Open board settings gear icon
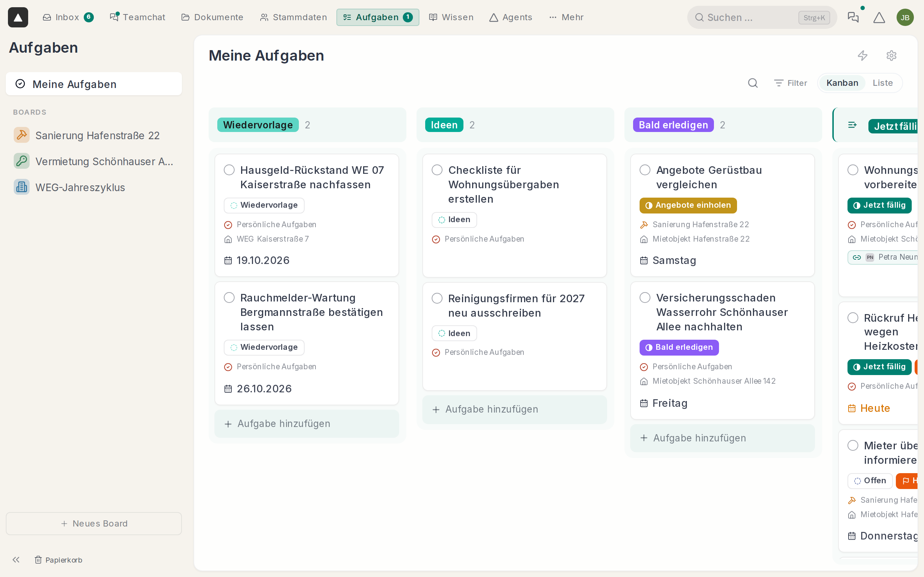Image resolution: width=924 pixels, height=577 pixels. click(891, 56)
